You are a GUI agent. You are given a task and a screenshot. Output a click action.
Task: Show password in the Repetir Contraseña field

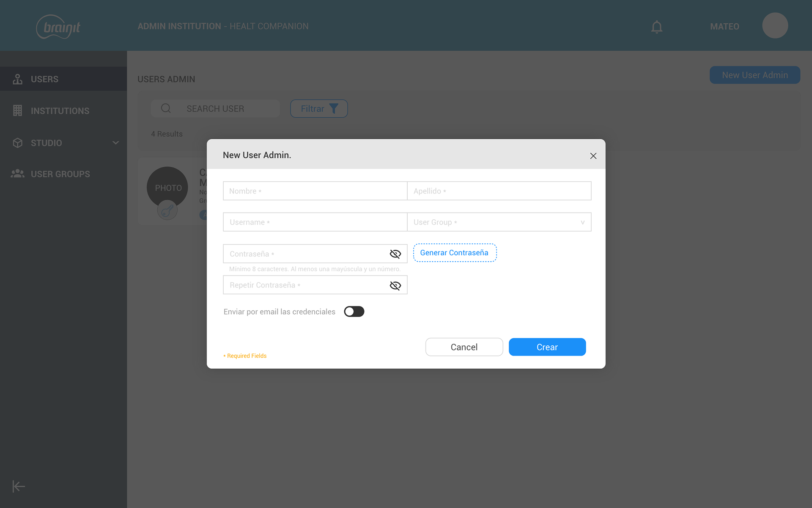click(x=395, y=285)
